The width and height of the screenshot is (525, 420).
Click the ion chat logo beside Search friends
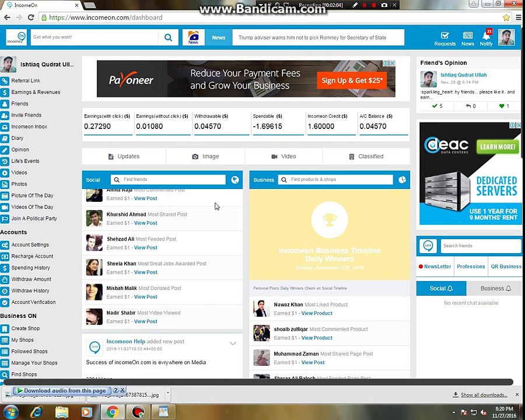coord(428,246)
